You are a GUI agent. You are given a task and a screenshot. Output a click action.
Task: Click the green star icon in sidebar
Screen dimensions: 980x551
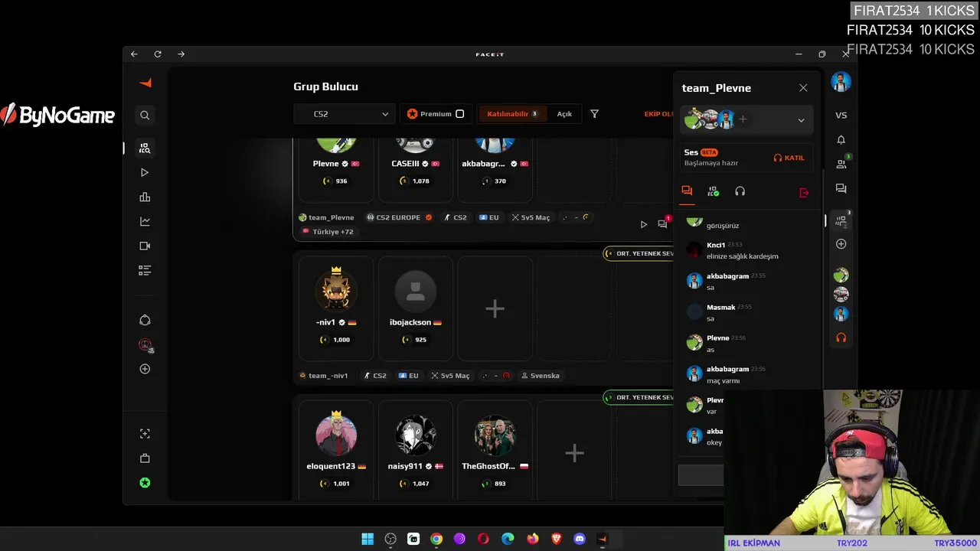[x=145, y=483]
